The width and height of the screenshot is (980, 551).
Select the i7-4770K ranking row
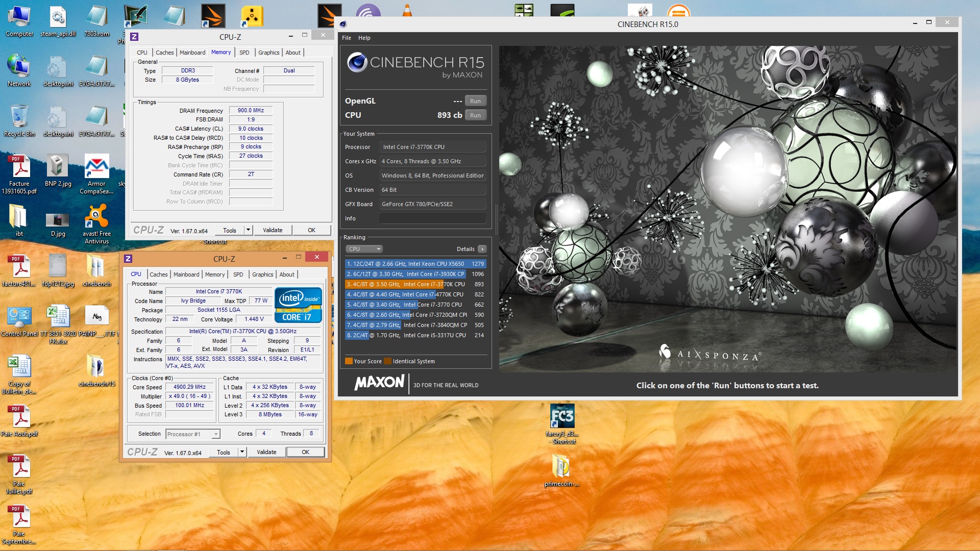pos(415,294)
